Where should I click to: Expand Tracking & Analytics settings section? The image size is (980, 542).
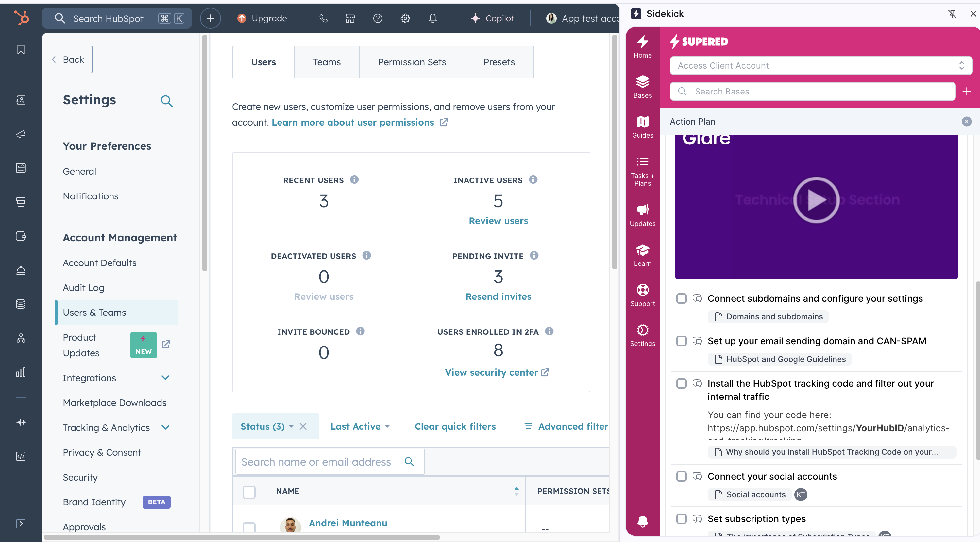point(165,427)
